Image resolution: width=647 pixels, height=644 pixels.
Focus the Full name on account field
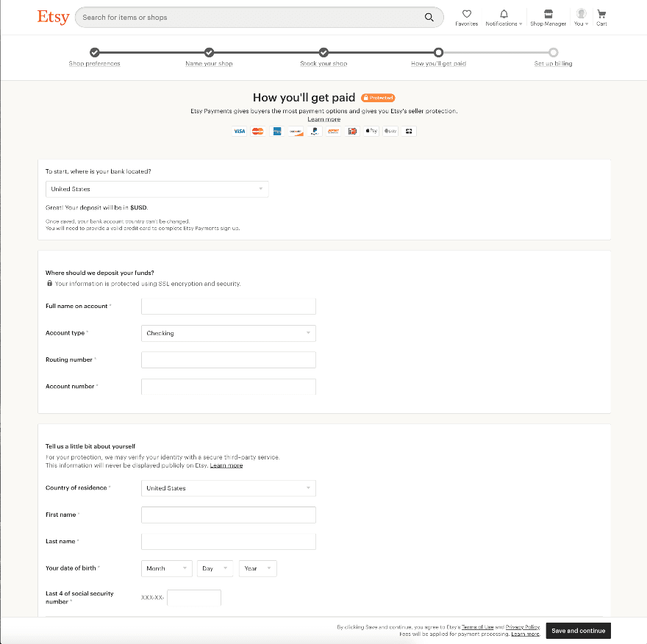click(x=229, y=306)
